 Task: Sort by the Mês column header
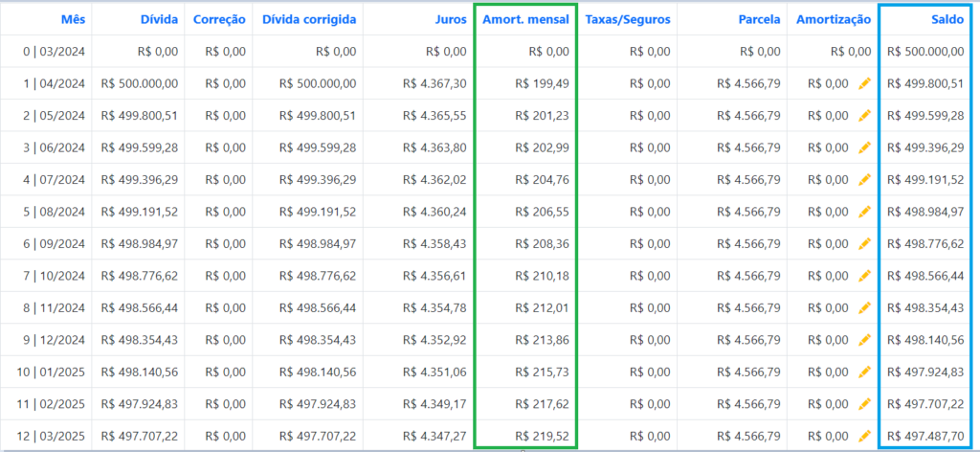tap(73, 19)
